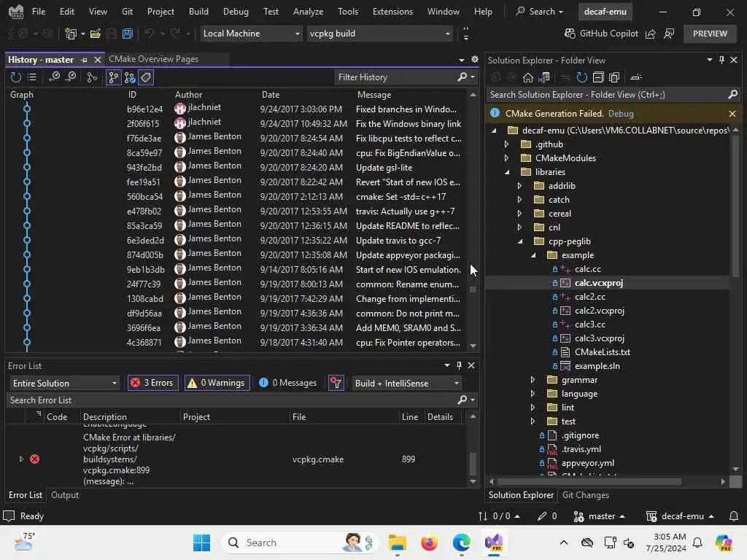Image resolution: width=747 pixels, height=560 pixels.
Task: Pin the Error List panel
Action: click(459, 365)
